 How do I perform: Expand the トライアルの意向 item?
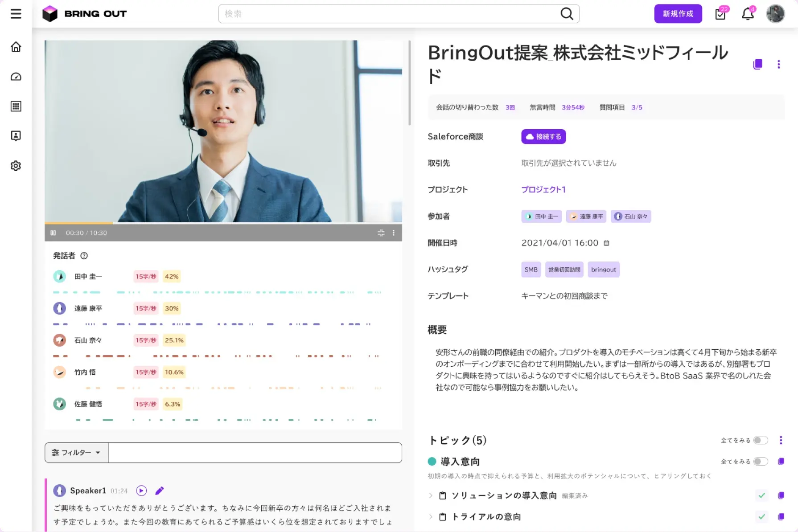click(431, 517)
